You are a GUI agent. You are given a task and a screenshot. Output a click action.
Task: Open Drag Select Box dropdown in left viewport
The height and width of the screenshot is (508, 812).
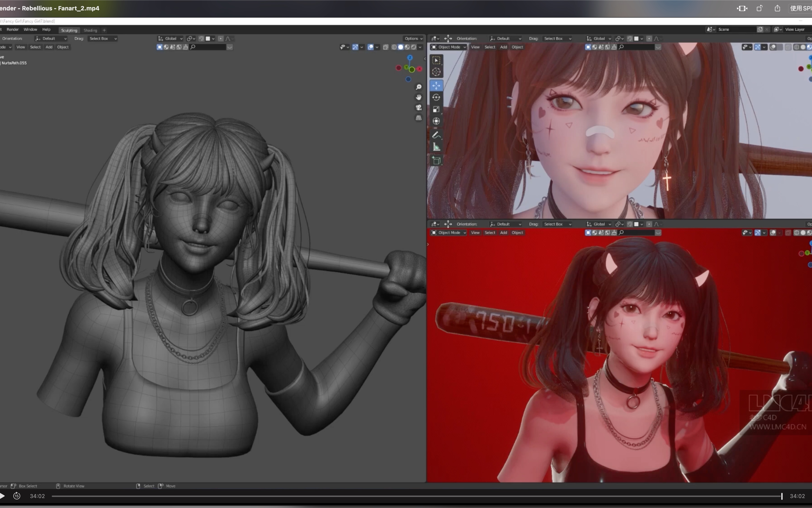(x=103, y=39)
